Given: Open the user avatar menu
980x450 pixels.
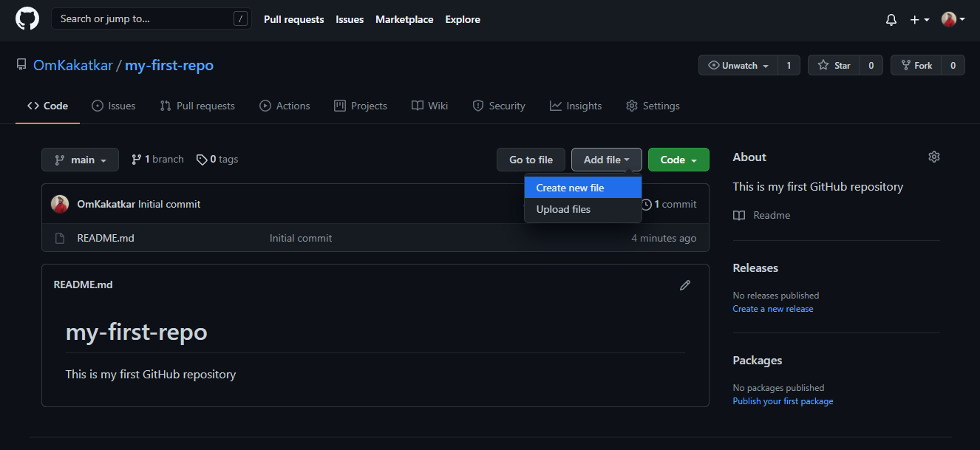Looking at the screenshot, I should point(953,20).
